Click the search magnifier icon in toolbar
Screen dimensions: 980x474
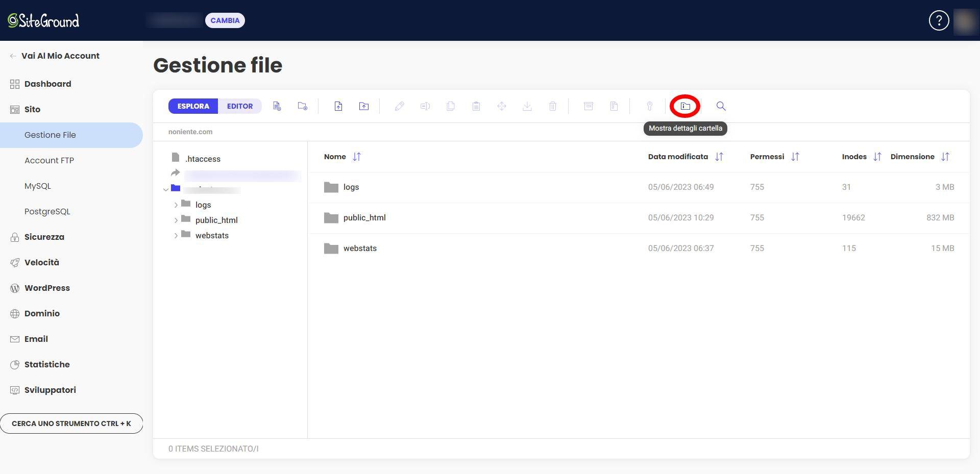721,106
